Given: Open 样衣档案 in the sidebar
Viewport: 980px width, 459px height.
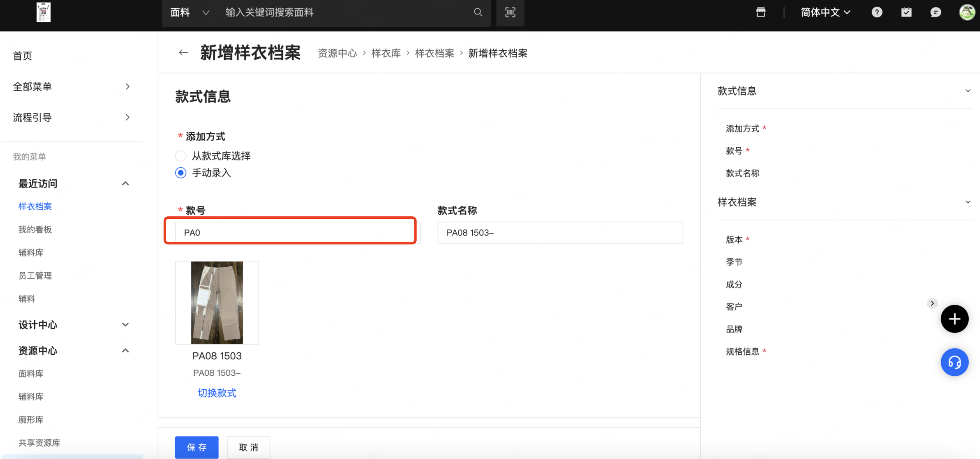Looking at the screenshot, I should pyautogui.click(x=35, y=206).
